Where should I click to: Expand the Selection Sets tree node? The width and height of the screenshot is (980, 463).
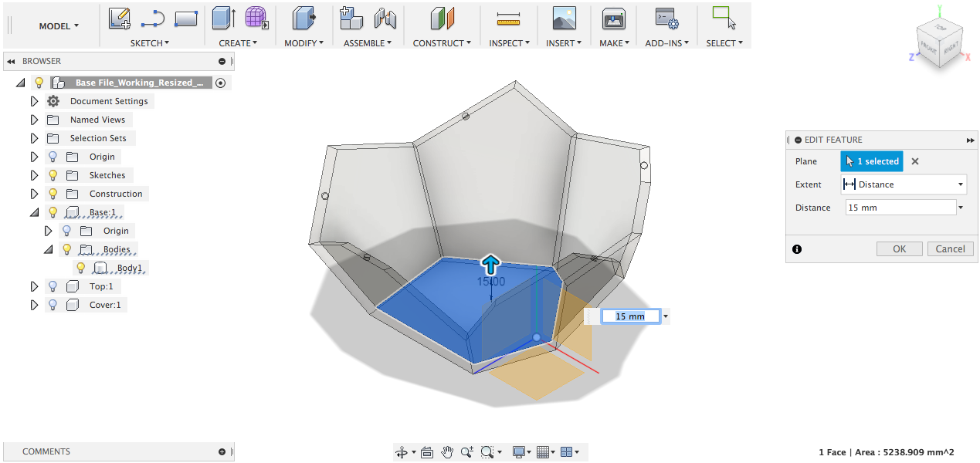tap(34, 138)
